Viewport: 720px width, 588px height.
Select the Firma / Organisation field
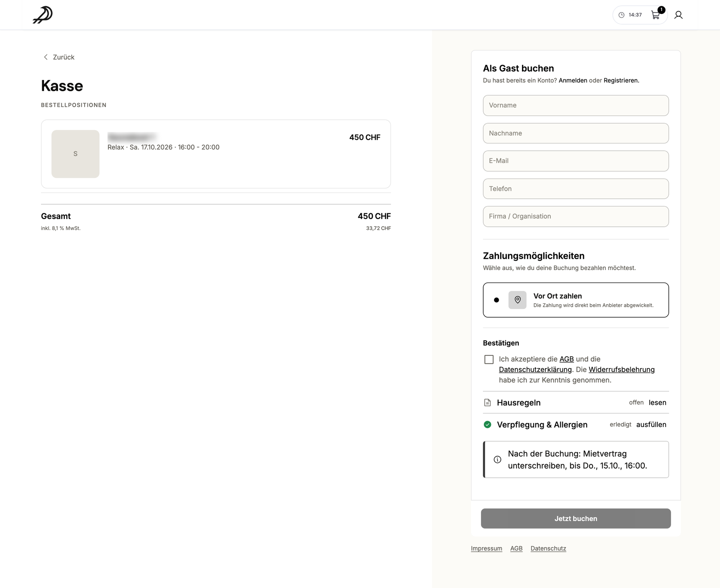tap(576, 216)
